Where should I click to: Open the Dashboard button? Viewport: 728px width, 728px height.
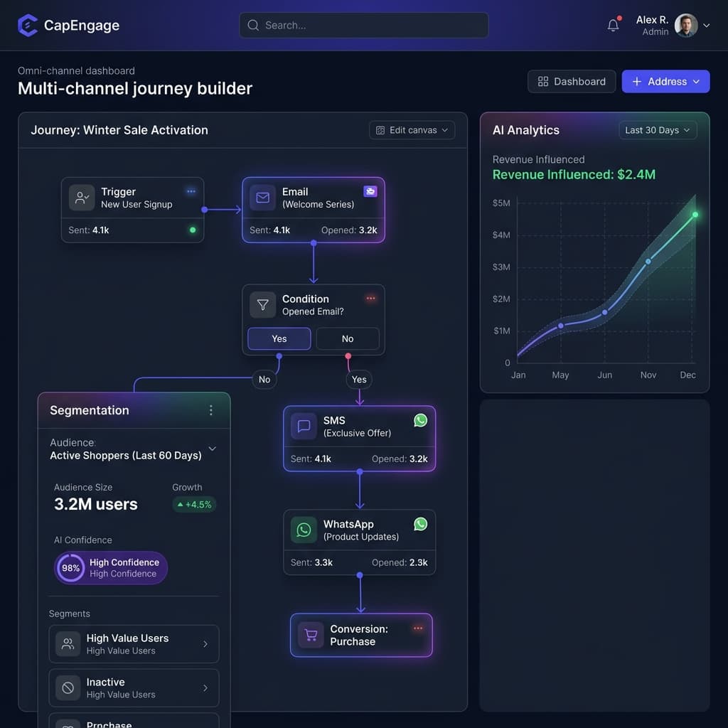(572, 82)
